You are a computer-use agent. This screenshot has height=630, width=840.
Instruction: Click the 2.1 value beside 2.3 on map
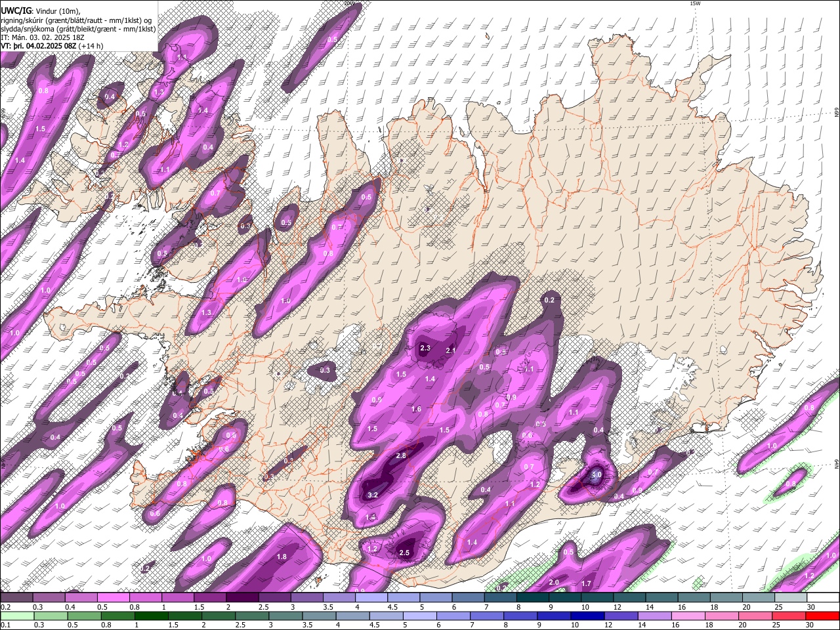click(451, 351)
